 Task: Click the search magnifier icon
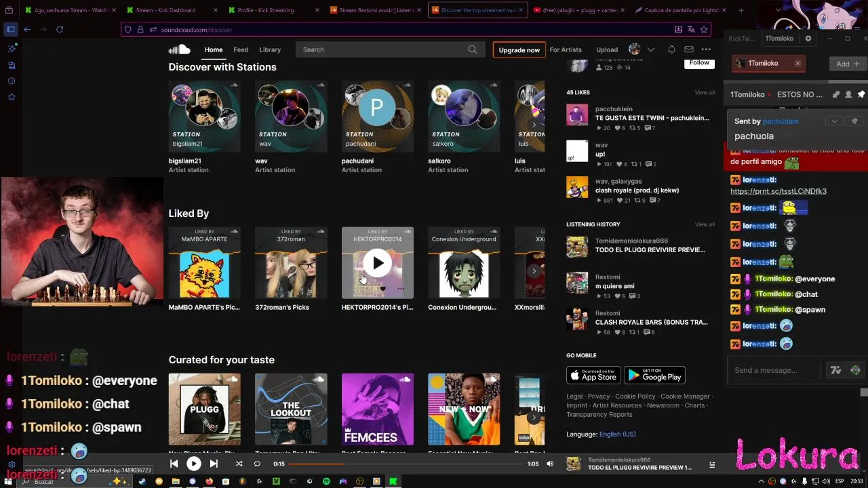pos(473,49)
